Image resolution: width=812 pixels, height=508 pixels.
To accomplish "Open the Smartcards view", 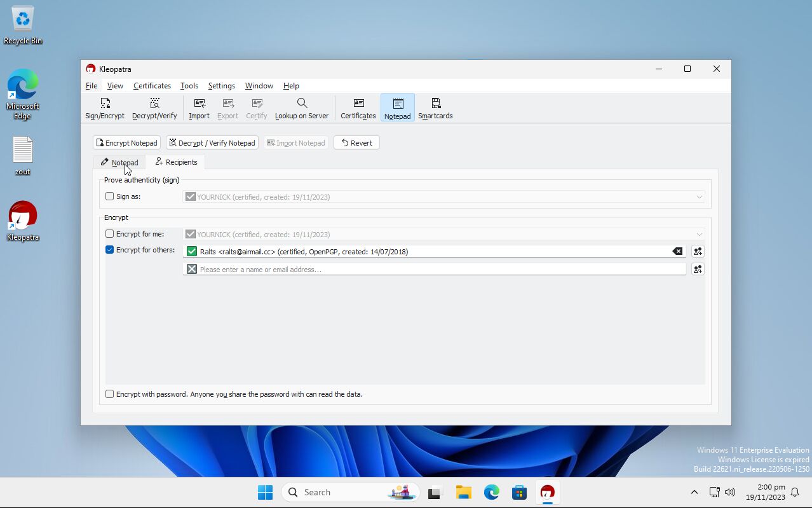I will click(435, 107).
